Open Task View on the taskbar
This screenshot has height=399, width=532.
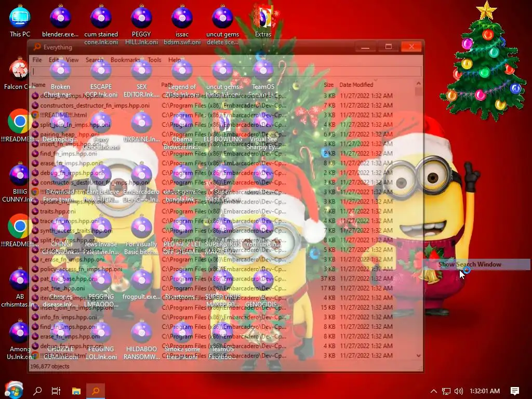click(56, 391)
